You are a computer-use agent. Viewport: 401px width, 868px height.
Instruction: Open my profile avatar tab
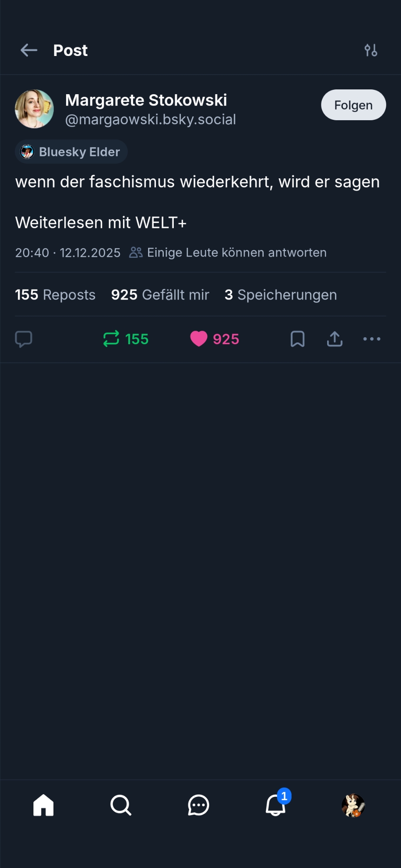(353, 806)
